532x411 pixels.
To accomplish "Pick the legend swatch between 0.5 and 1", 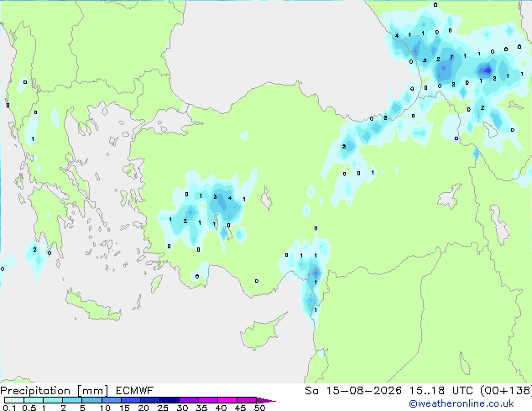I will 34,400.
